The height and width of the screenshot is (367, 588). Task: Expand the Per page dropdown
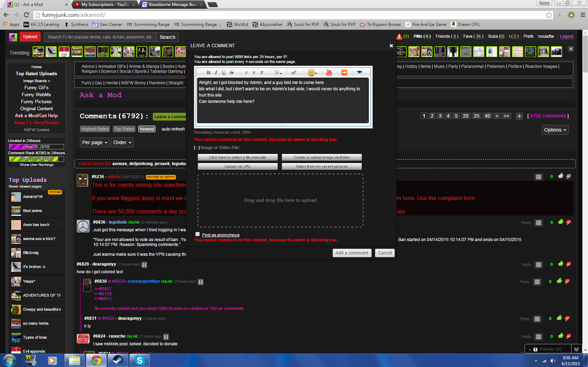pos(95,142)
